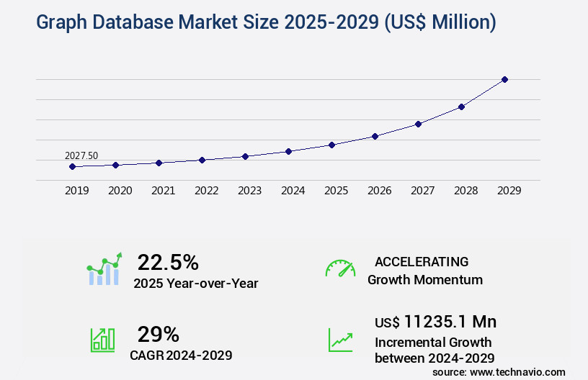Click the 2027.50 value label
Viewport: 588px width, 380px height.
(81, 155)
